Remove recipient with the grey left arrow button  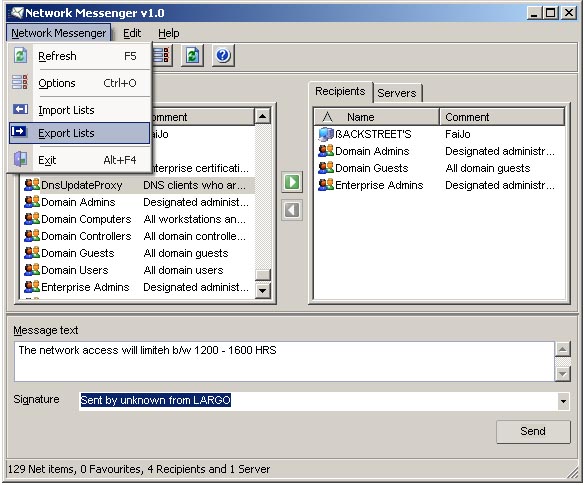pyautogui.click(x=292, y=210)
